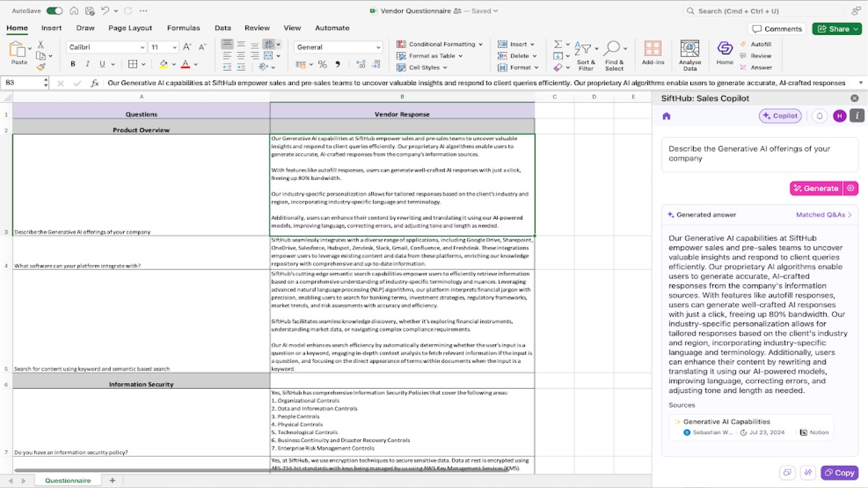Open the Conditional Formatting menu
This screenshot has height=488, width=868.
tap(440, 44)
